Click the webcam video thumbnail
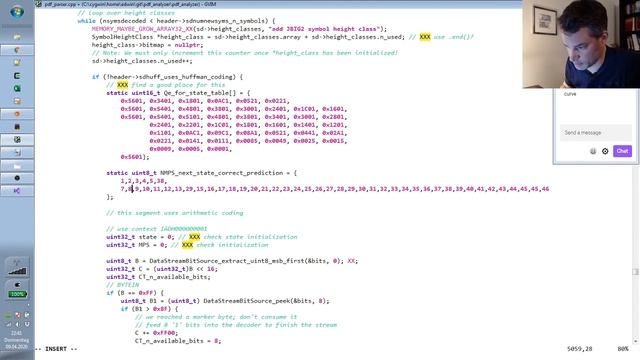Screen dimensions: 640x360 tap(581, 44)
